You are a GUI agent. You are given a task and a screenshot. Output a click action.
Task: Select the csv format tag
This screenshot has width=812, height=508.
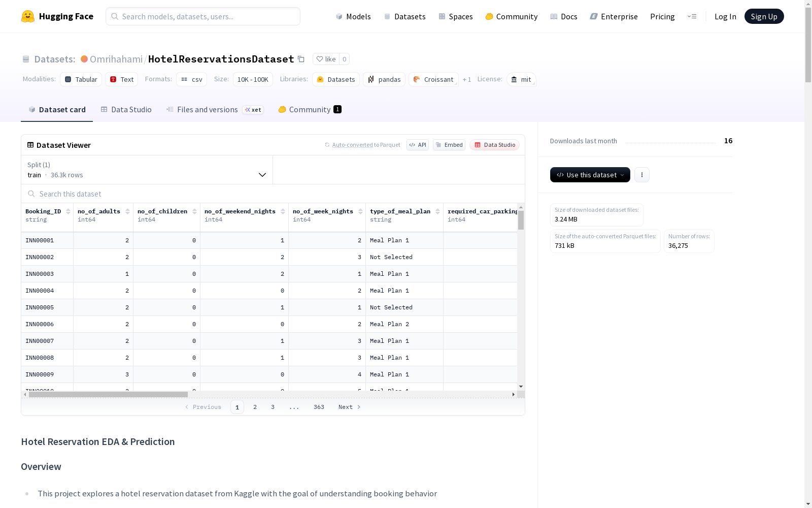coord(192,79)
